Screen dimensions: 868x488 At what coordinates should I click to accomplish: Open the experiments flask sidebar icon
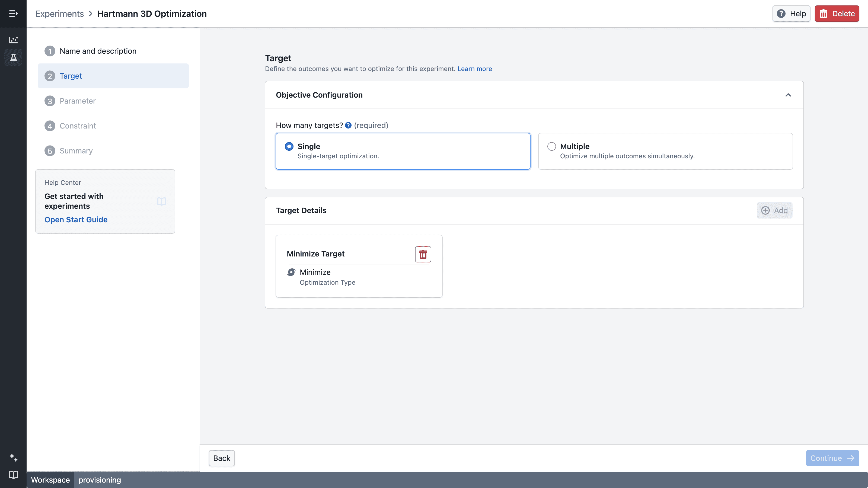click(x=13, y=57)
